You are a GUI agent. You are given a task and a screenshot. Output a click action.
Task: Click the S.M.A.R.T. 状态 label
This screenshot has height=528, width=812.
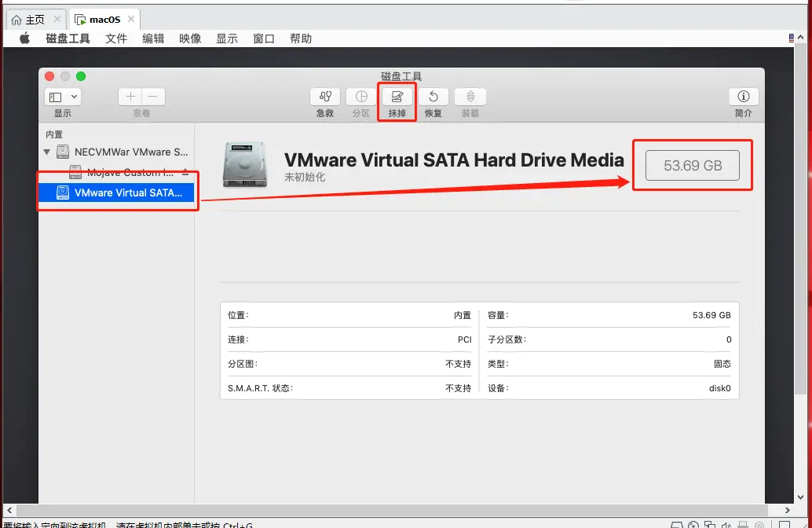(260, 388)
